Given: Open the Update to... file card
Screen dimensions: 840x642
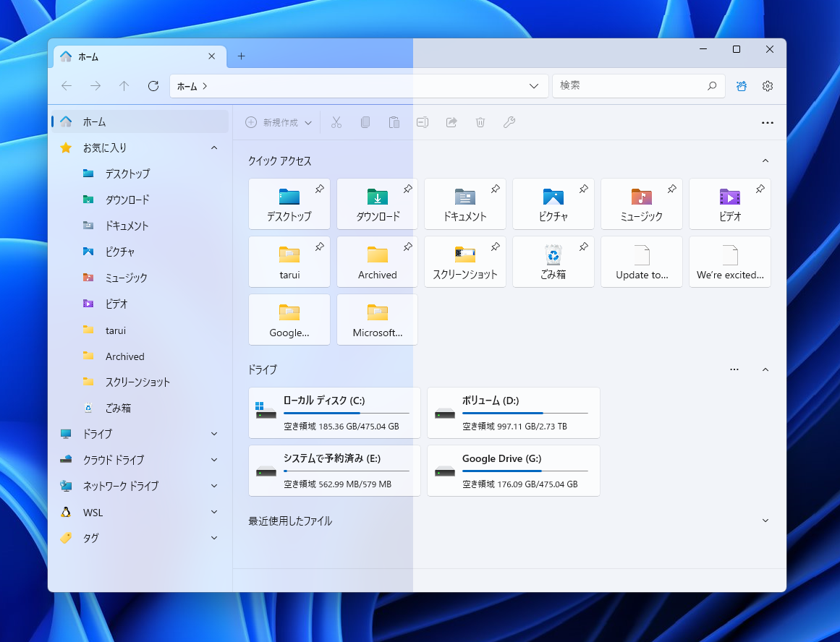Looking at the screenshot, I should pos(642,262).
